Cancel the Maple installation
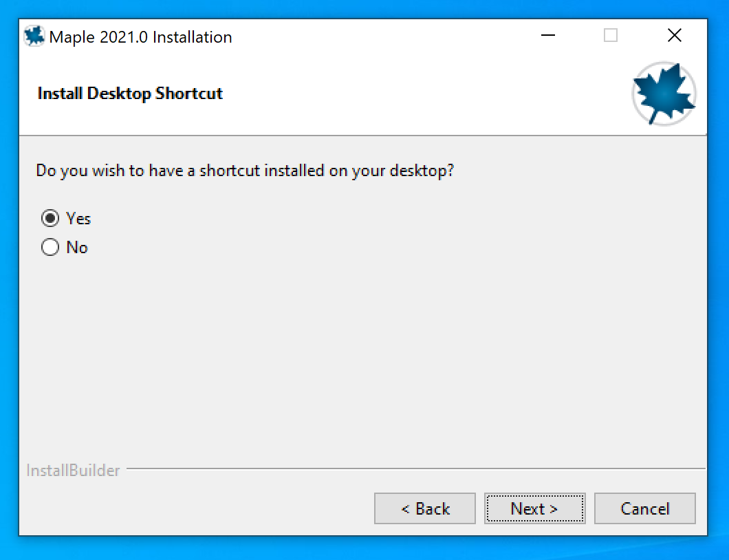729x560 pixels. (x=644, y=509)
